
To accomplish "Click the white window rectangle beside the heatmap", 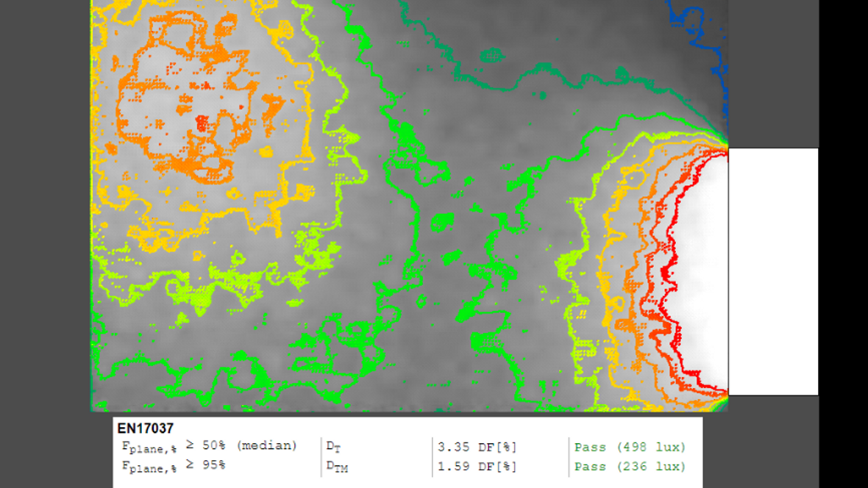I will click(x=772, y=271).
